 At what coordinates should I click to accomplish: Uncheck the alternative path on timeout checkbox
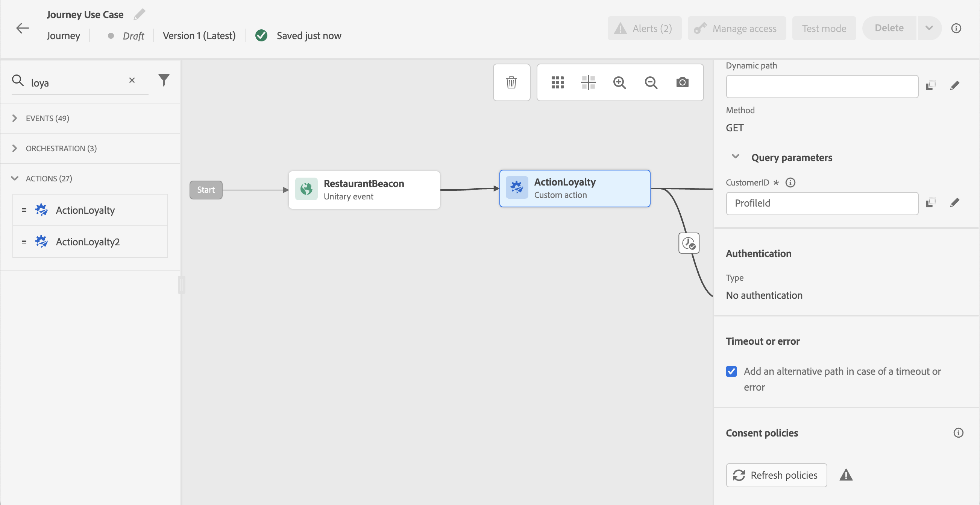[x=731, y=371]
